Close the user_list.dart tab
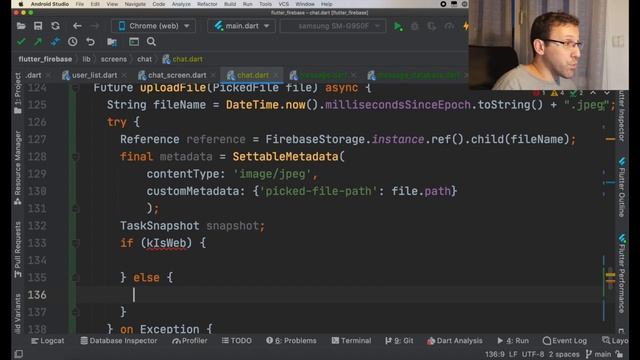 coord(124,75)
